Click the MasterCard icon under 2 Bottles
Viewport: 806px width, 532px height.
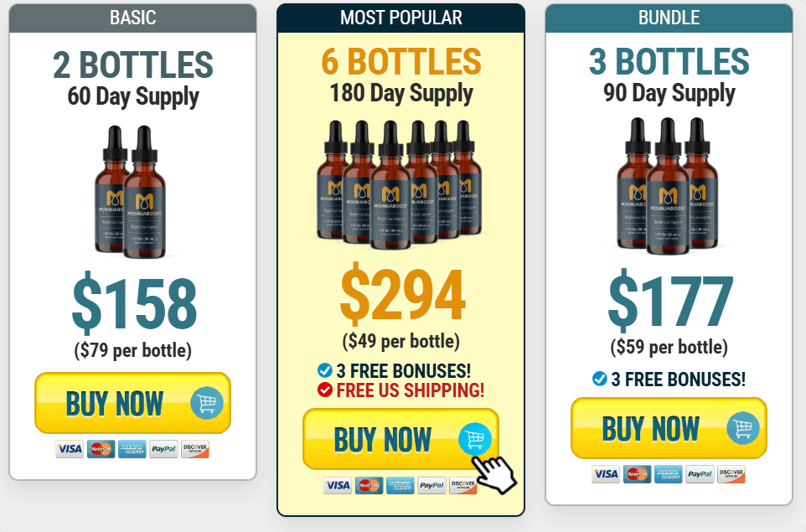tap(101, 449)
